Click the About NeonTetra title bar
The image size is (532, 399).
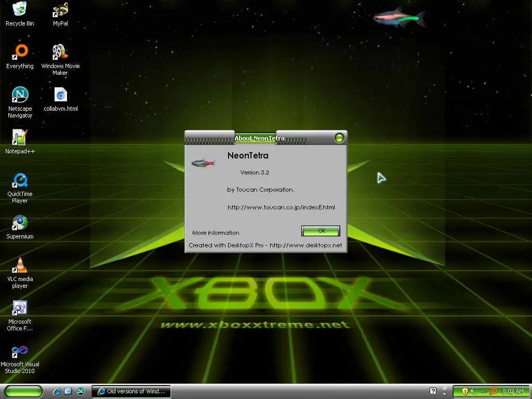click(265, 138)
